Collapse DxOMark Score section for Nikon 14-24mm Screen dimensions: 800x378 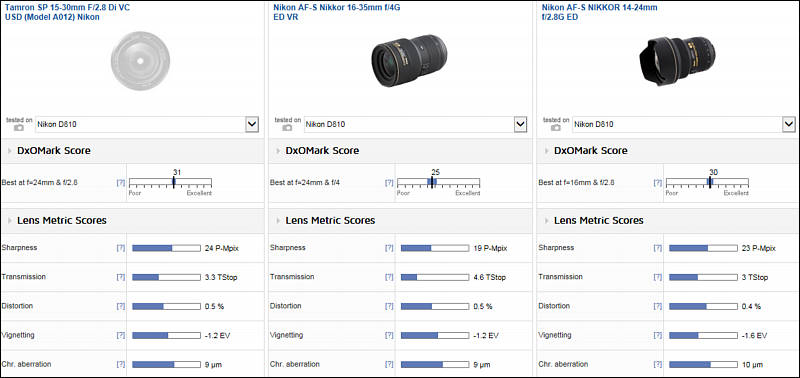tap(547, 151)
